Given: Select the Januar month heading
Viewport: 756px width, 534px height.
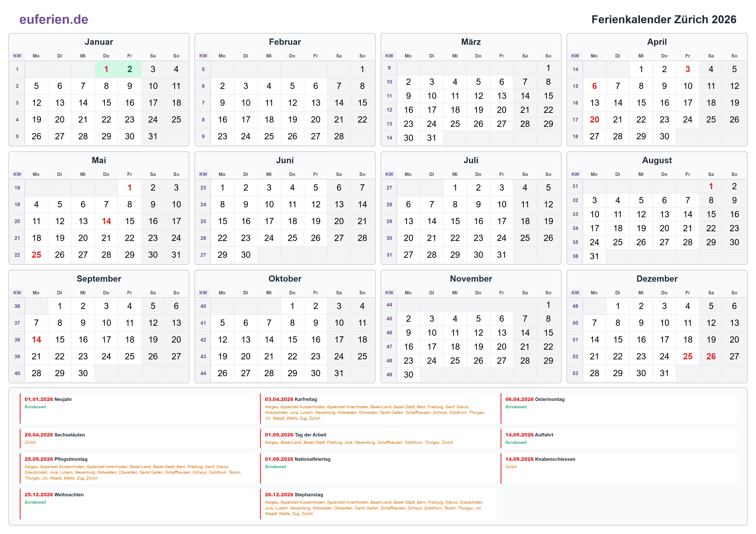Looking at the screenshot, I should [x=99, y=42].
